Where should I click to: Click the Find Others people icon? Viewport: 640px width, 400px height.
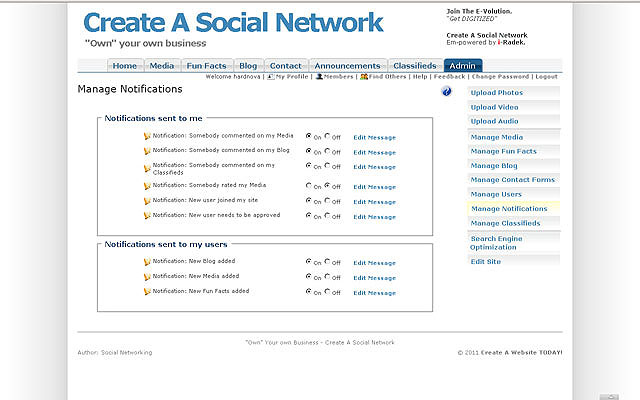point(364,76)
